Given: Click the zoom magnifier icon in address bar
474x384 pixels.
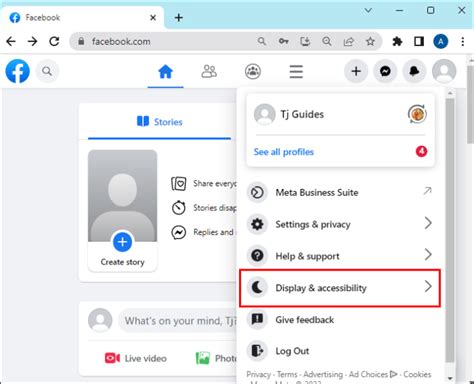Looking at the screenshot, I should [327, 41].
